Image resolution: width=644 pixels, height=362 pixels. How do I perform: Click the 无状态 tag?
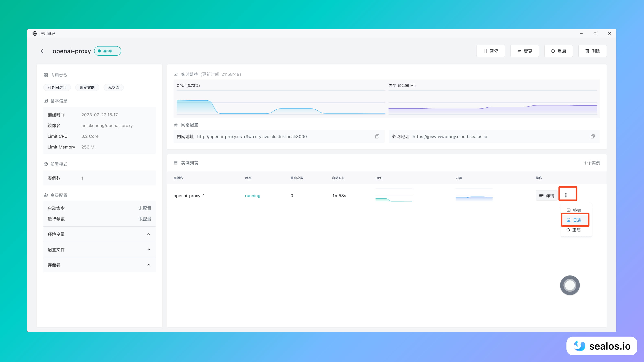coord(114,87)
